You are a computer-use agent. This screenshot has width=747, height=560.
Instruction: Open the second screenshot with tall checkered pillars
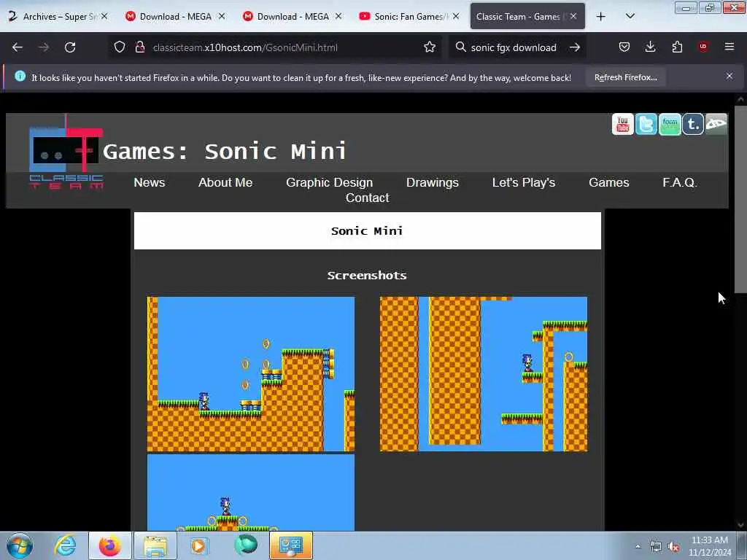(x=484, y=374)
